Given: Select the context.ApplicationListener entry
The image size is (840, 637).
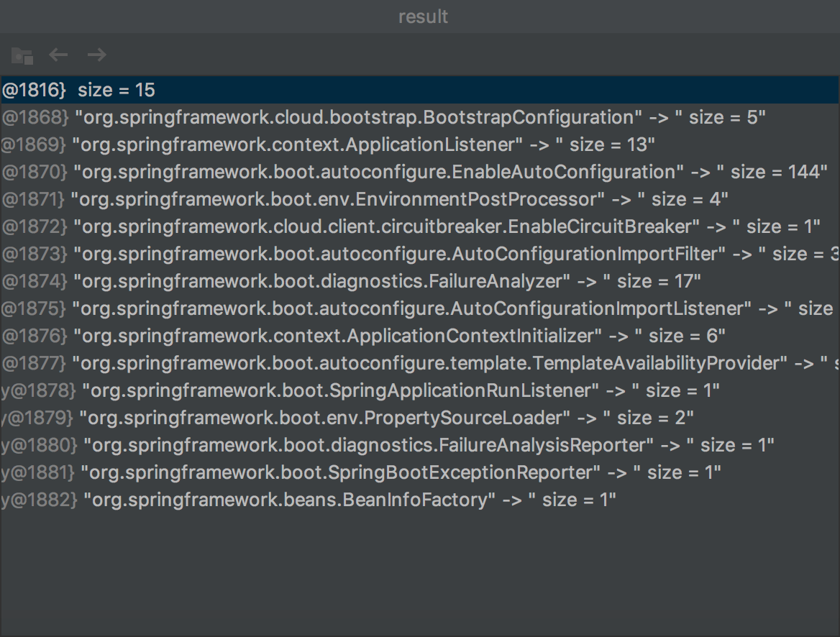Looking at the screenshot, I should click(302, 145).
